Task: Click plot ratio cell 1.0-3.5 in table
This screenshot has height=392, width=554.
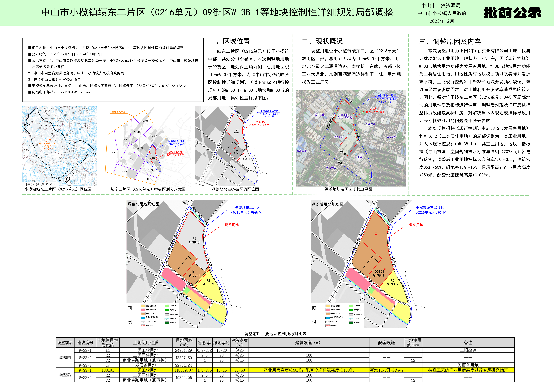Action: (204, 370)
